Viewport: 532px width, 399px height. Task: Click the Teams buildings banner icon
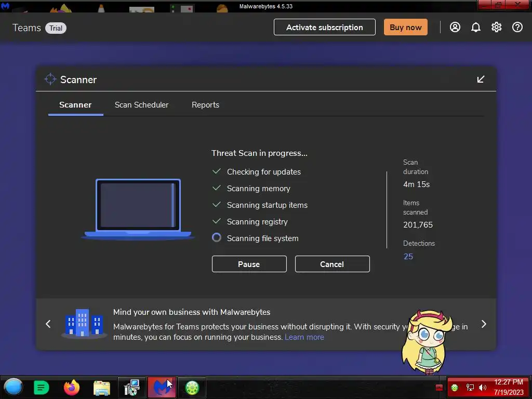tap(84, 323)
